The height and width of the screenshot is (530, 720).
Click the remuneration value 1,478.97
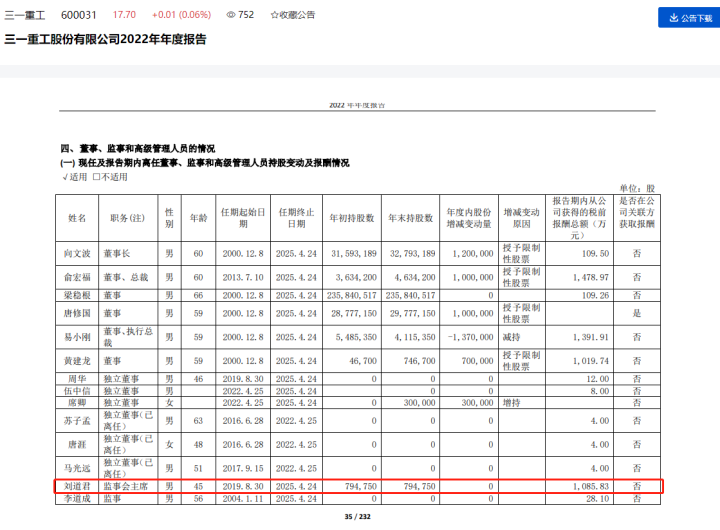coord(591,277)
